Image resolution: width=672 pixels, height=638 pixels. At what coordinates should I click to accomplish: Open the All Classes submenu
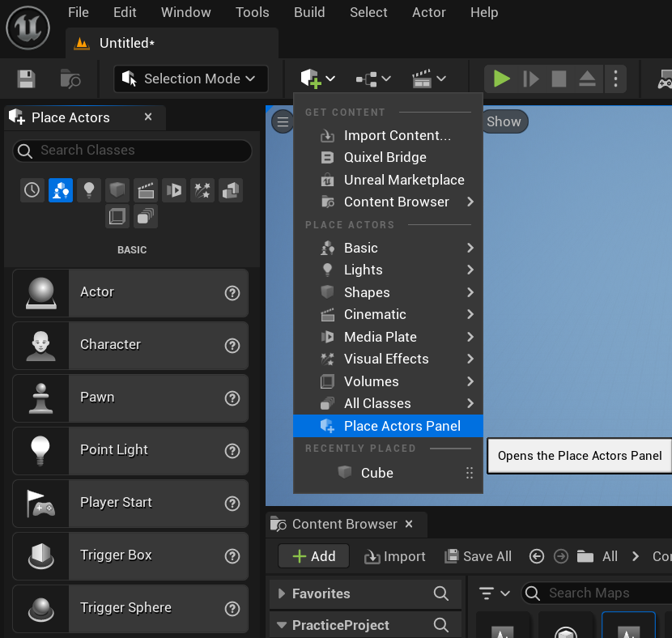click(388, 404)
